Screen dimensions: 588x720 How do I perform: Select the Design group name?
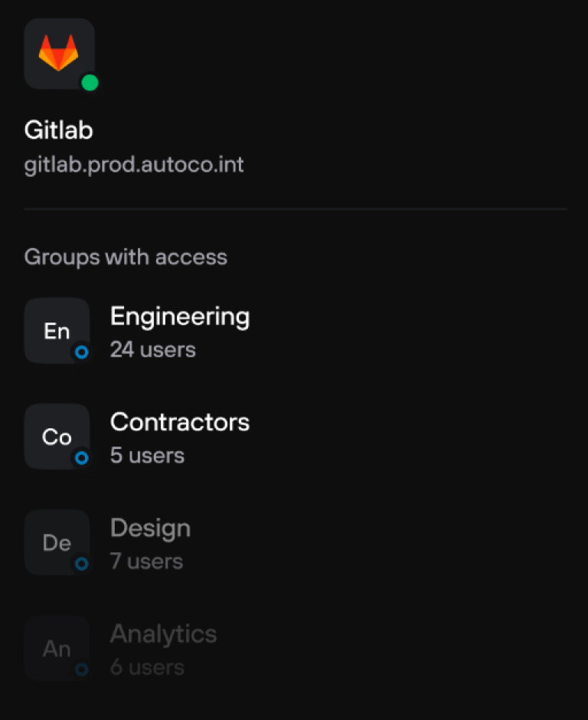[x=150, y=529]
